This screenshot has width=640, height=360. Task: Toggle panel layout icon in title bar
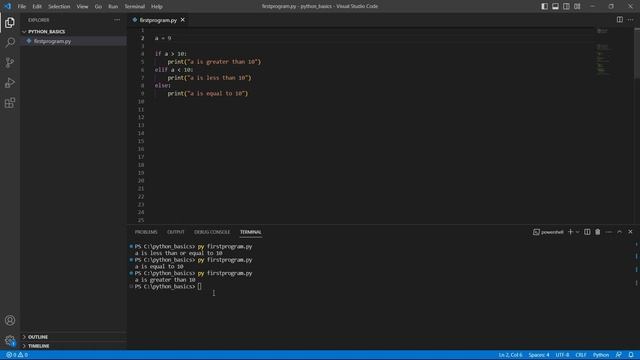click(x=556, y=6)
